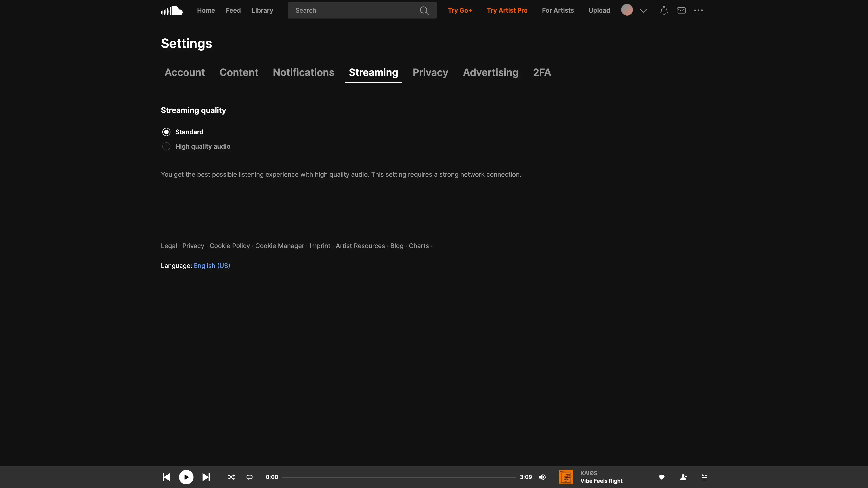Expand the profile menu chevron
Screen dimensions: 868x488
click(643, 10)
